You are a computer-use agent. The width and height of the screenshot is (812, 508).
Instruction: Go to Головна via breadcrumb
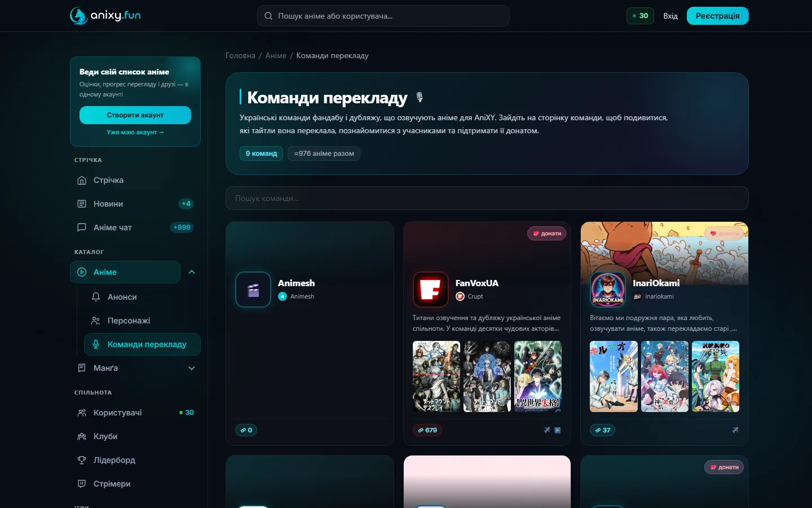tap(240, 55)
